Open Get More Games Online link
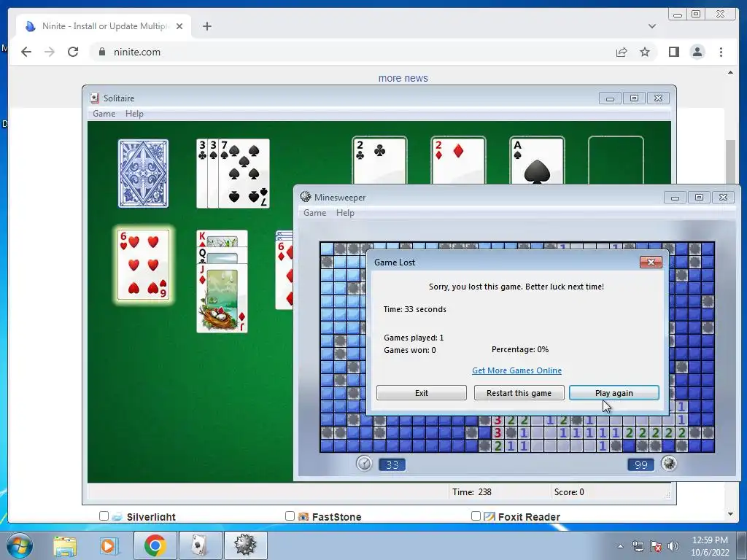Screen dimensions: 747x560 (x=516, y=370)
